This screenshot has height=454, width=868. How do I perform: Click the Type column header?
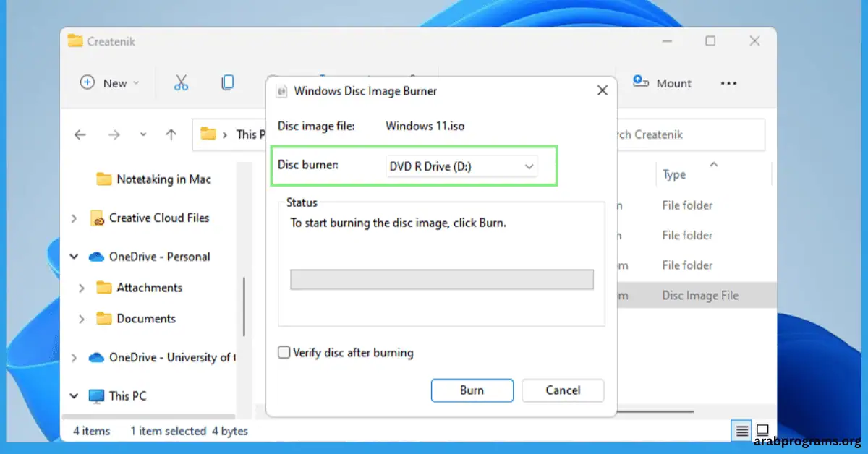pyautogui.click(x=674, y=175)
